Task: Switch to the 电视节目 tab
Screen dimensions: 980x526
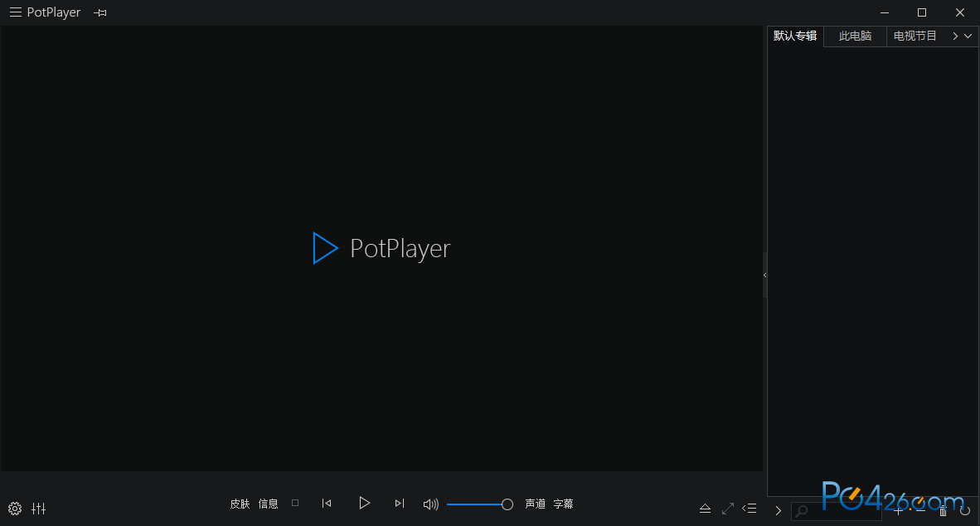Action: [915, 37]
